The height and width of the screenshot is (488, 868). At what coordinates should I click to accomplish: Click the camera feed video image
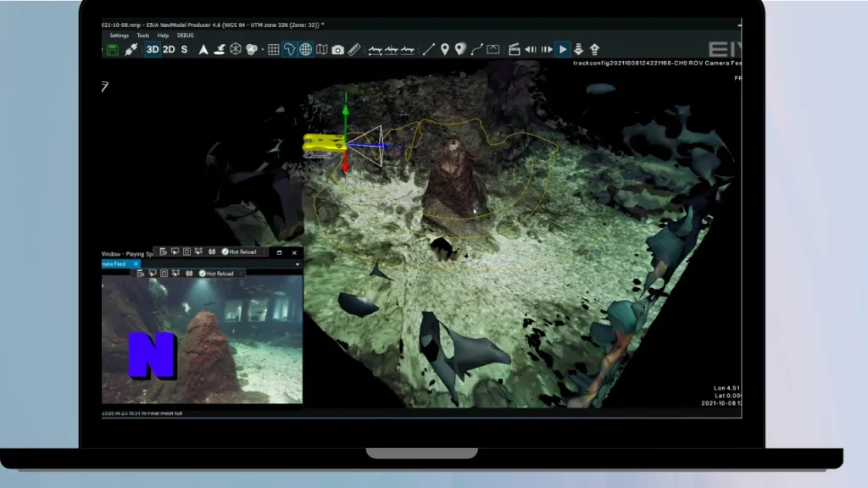coord(202,340)
